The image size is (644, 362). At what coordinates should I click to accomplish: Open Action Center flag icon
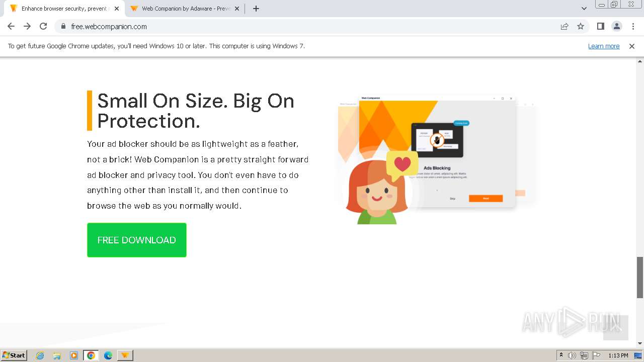click(x=596, y=355)
